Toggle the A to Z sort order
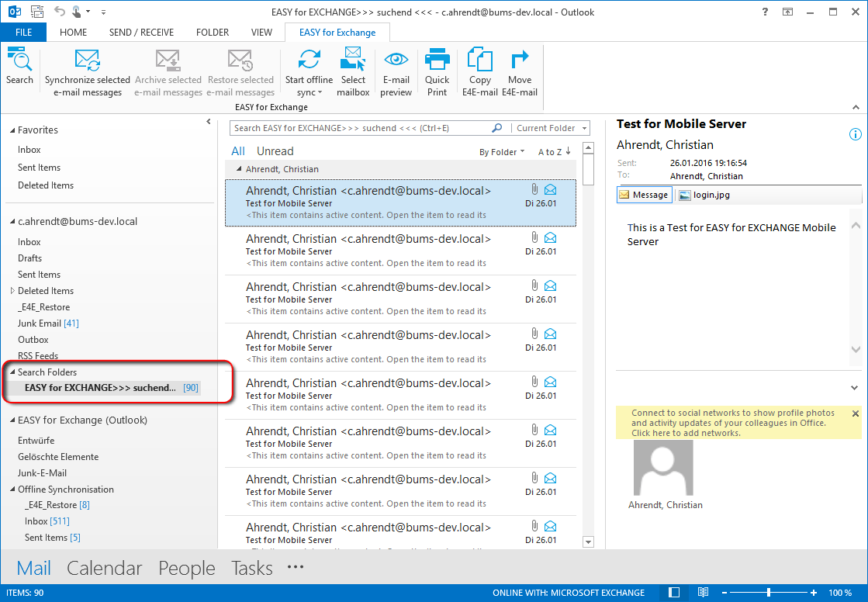This screenshot has width=868, height=602. pos(554,152)
